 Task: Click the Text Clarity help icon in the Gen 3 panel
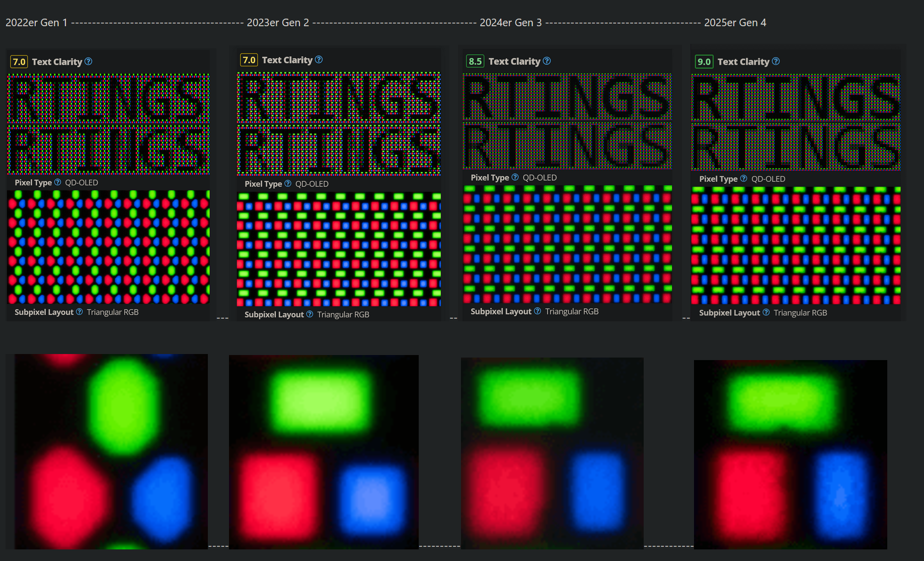(x=547, y=61)
